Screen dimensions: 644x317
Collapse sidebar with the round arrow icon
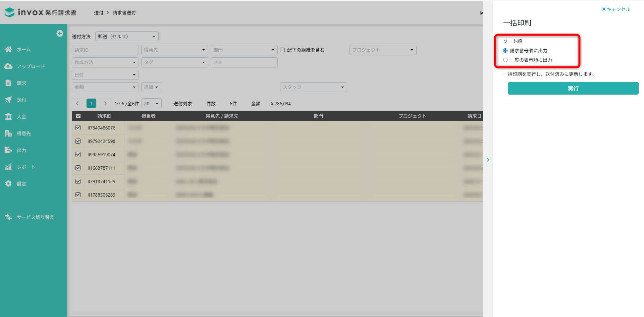[60, 33]
